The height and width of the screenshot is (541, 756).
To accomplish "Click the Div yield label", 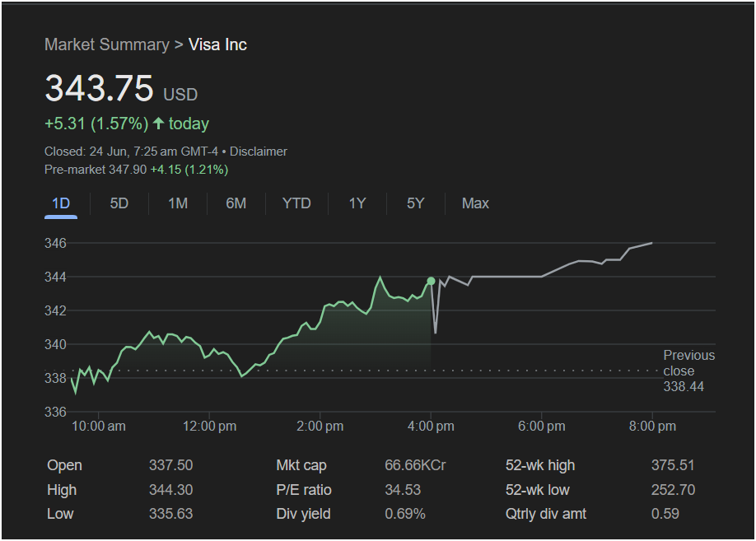I will click(303, 514).
